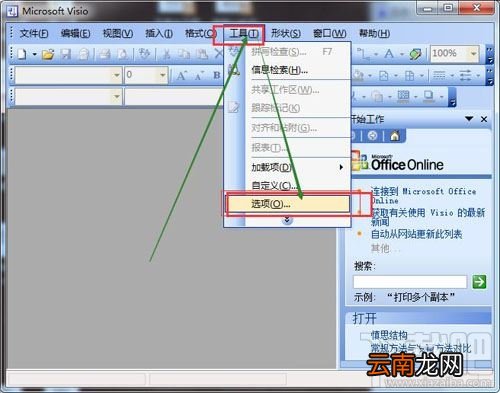Screen dimensions: 500x393
Task: Choose 信息检索(H)... menu entry
Action: (288, 70)
